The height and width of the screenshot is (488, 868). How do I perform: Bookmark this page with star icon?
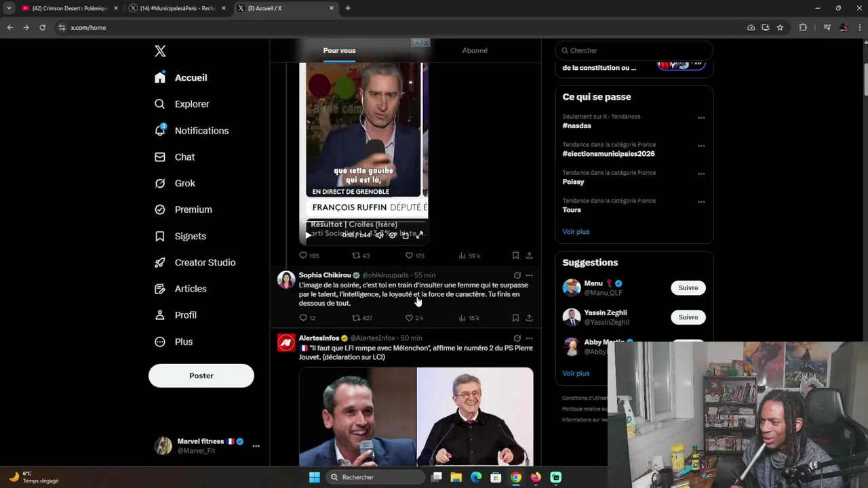coord(780,28)
